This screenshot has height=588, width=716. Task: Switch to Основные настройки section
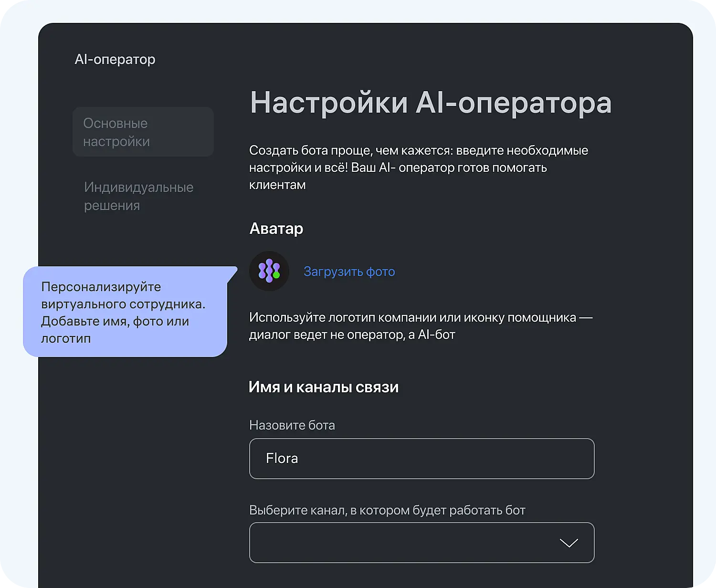(142, 132)
